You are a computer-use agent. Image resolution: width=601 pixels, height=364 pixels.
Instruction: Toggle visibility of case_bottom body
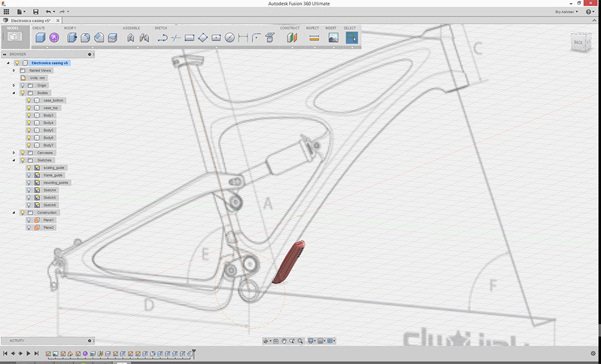pyautogui.click(x=29, y=100)
